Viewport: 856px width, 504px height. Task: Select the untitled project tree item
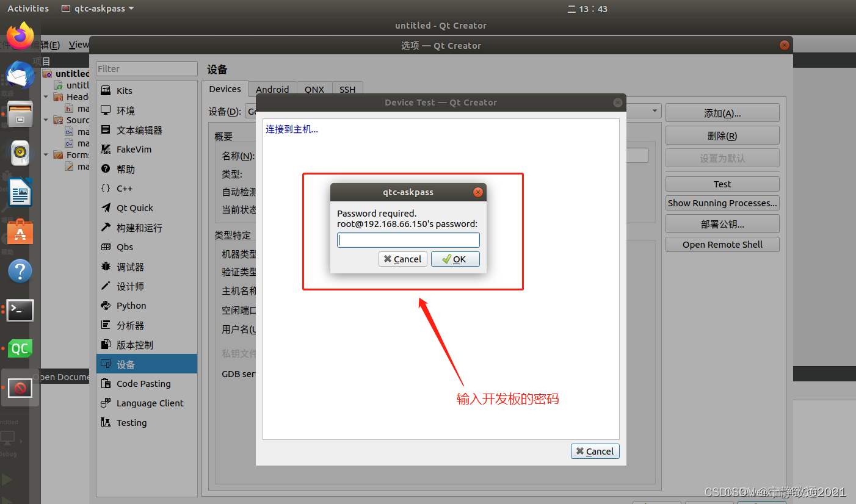(66, 74)
